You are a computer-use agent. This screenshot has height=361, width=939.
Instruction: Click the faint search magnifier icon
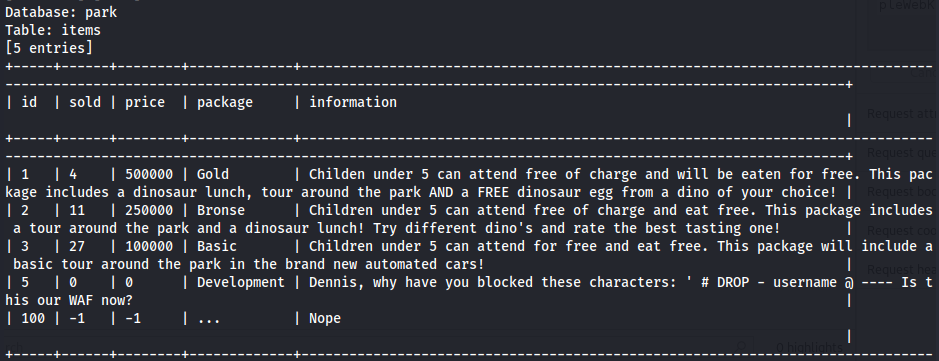click(742, 347)
